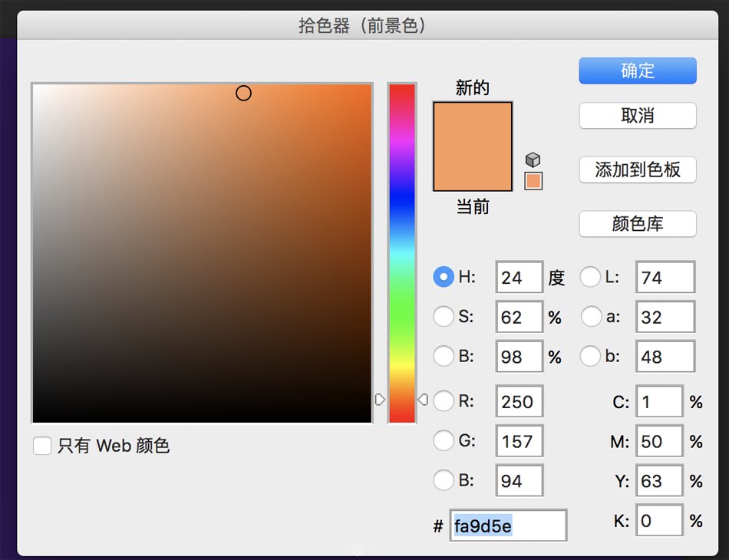This screenshot has height=560, width=729.
Task: Click the a field showing 32
Action: 665,317
